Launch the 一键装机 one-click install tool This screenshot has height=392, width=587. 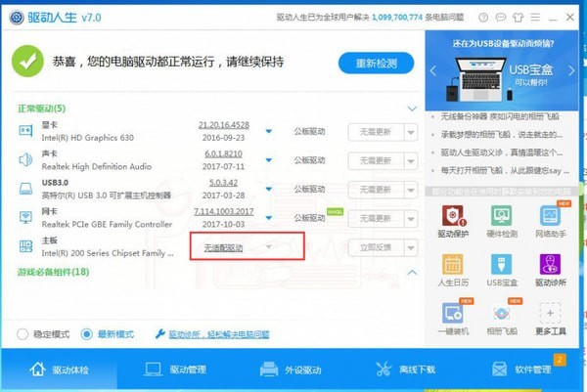click(x=452, y=319)
